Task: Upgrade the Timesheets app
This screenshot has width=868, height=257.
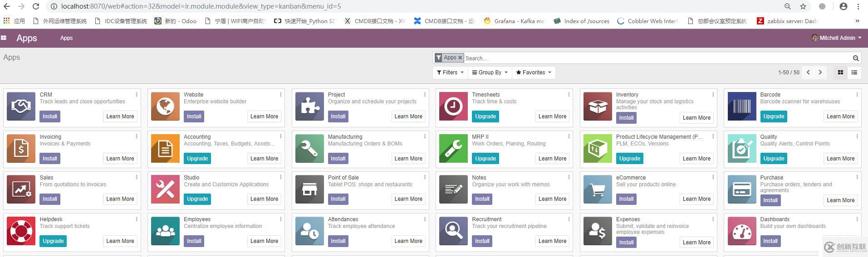Action: [485, 116]
